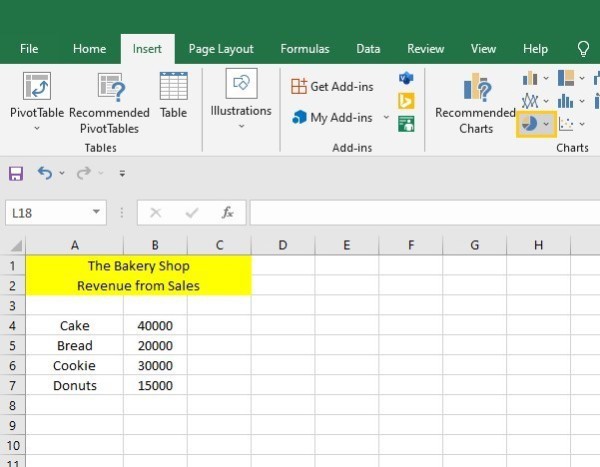Open the View tab
Viewport: 600px width, 467px height.
coord(483,49)
